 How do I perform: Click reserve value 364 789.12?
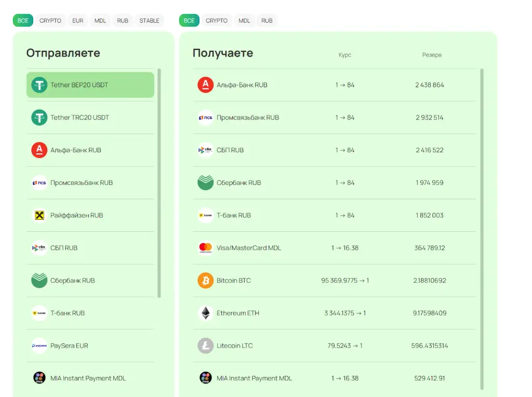pyautogui.click(x=430, y=248)
